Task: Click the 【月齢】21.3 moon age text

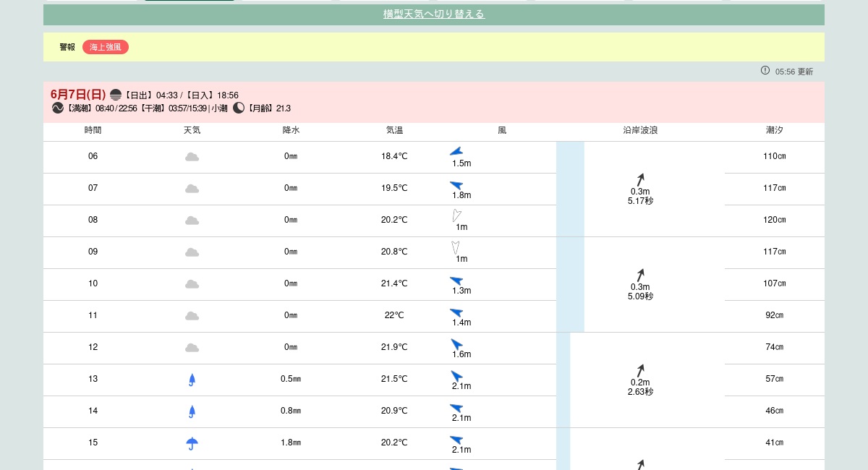Action: [268, 108]
